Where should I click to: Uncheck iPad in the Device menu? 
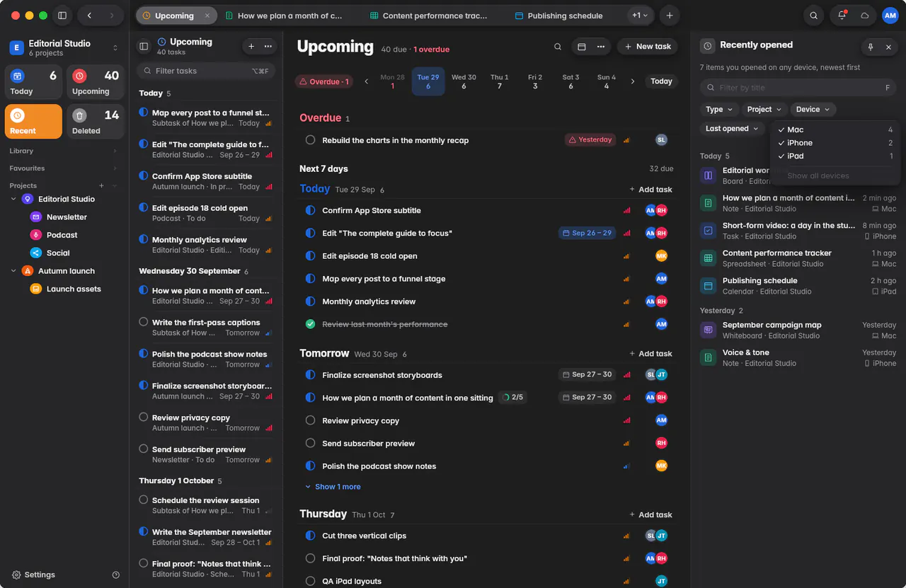pyautogui.click(x=835, y=156)
